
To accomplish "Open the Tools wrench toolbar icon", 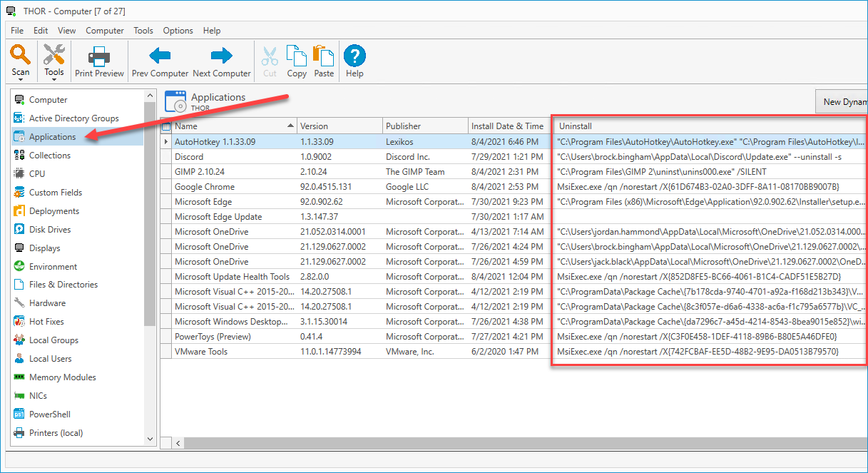I will pos(54,54).
